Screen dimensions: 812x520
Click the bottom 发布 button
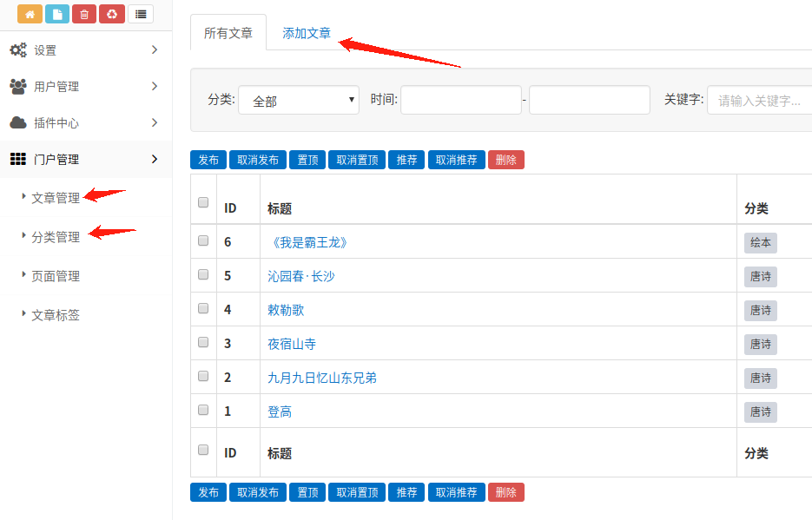[208, 492]
